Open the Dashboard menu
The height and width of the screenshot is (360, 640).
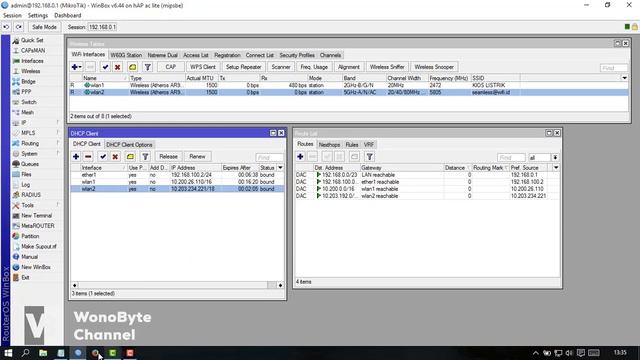(67, 16)
